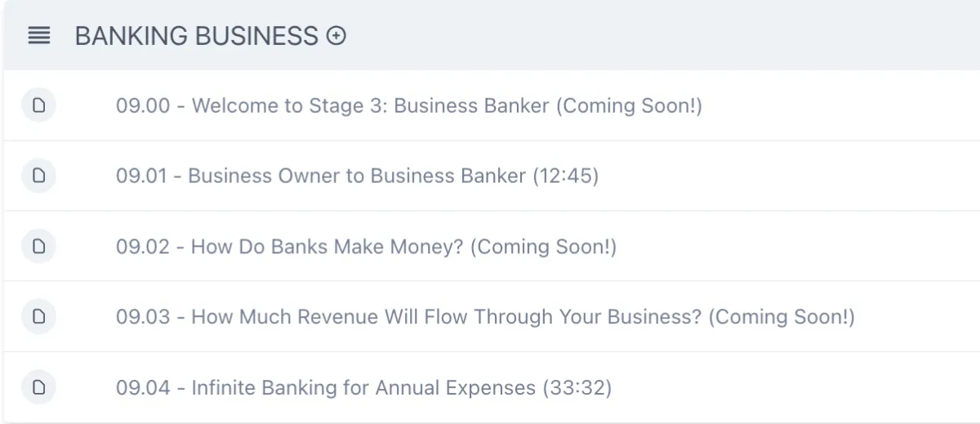Click the Coming Soon label on lesson 09.03

tap(782, 317)
